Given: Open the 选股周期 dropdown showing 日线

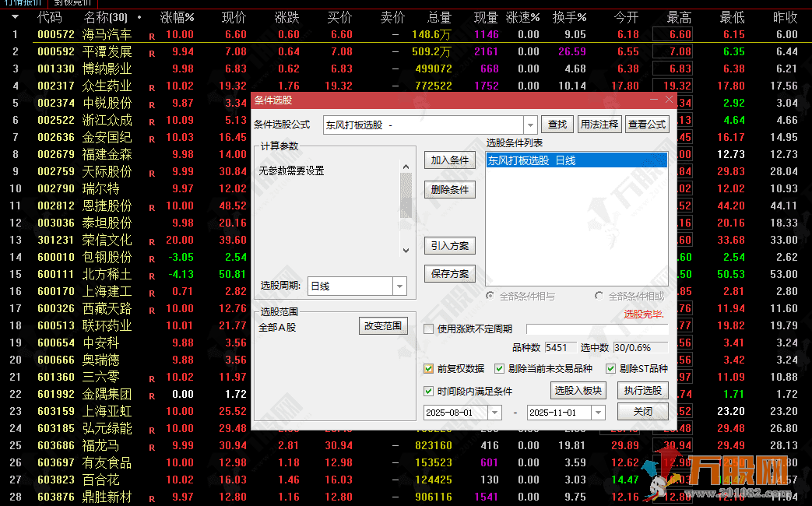Looking at the screenshot, I should 399,286.
